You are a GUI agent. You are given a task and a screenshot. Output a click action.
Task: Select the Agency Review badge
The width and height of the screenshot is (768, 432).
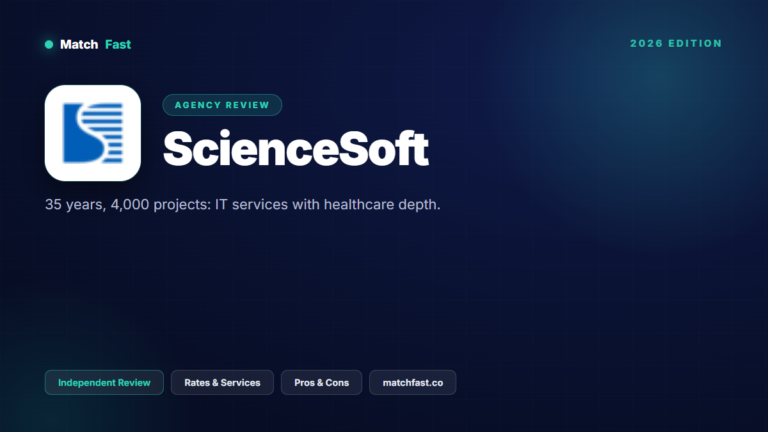(x=222, y=105)
